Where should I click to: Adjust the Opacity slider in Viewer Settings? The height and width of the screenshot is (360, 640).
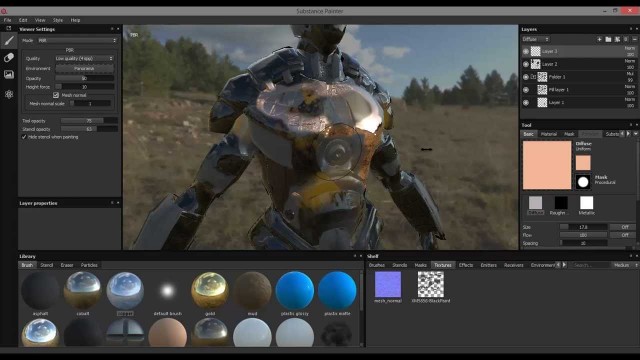tap(84, 78)
